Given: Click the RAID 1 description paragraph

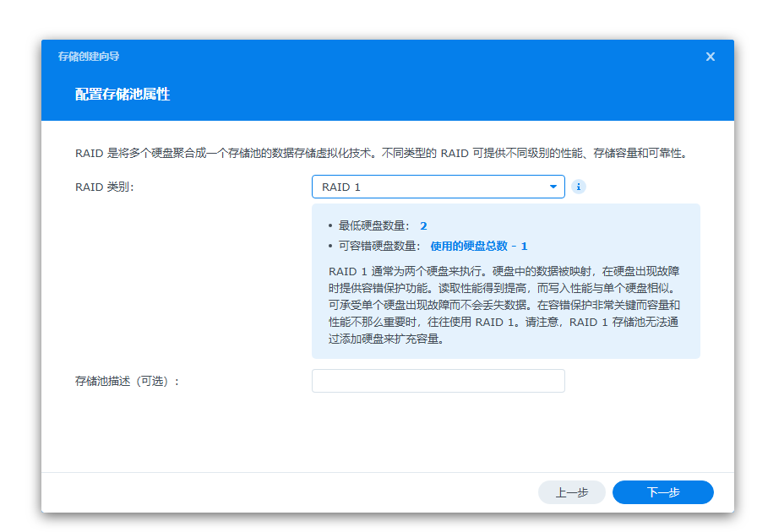Looking at the screenshot, I should pos(504,305).
